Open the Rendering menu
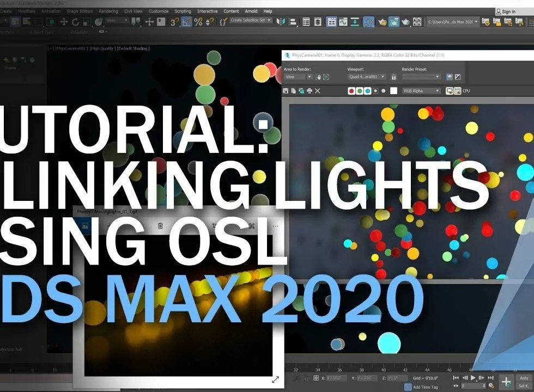The height and width of the screenshot is (392, 534). pos(108,11)
